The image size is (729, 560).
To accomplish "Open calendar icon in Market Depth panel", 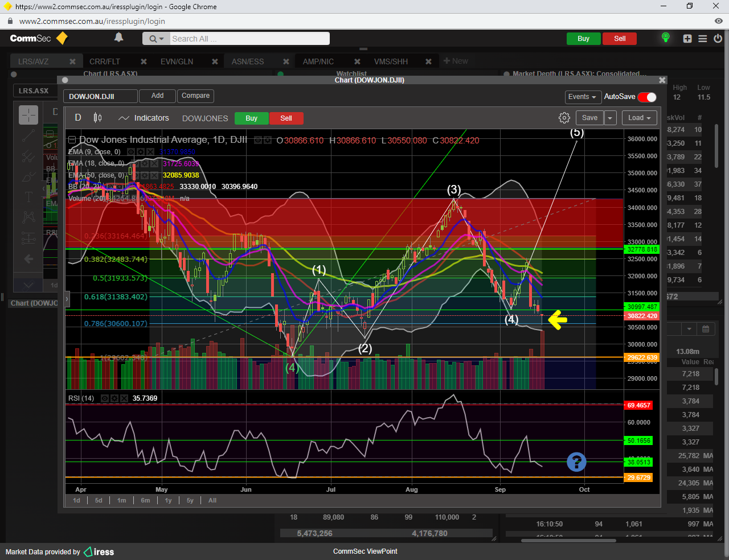I will (706, 329).
